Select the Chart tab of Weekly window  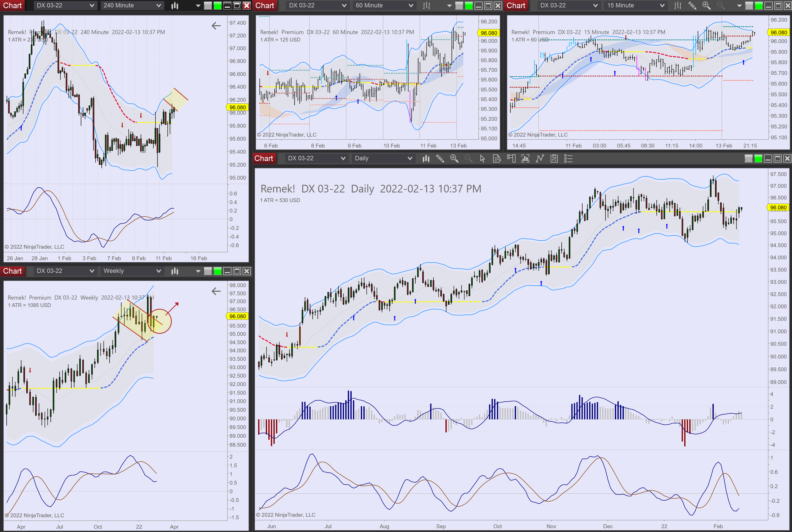pyautogui.click(x=13, y=271)
